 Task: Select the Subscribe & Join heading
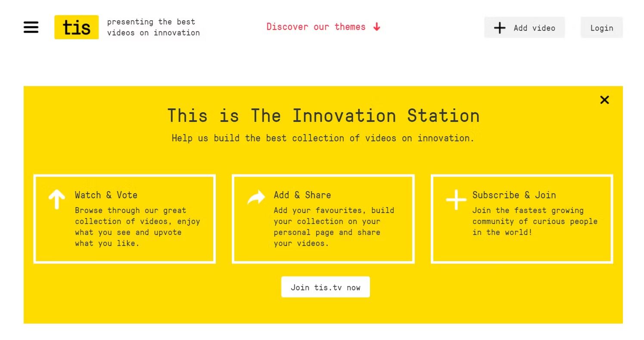click(514, 195)
